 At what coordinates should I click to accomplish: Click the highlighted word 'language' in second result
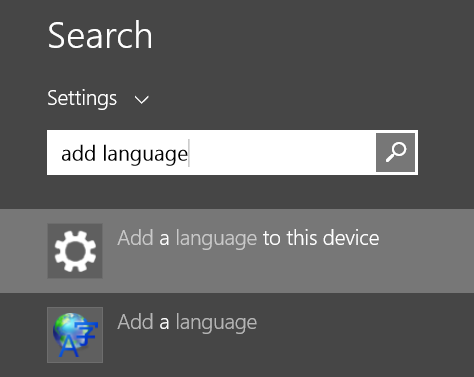[216, 323]
